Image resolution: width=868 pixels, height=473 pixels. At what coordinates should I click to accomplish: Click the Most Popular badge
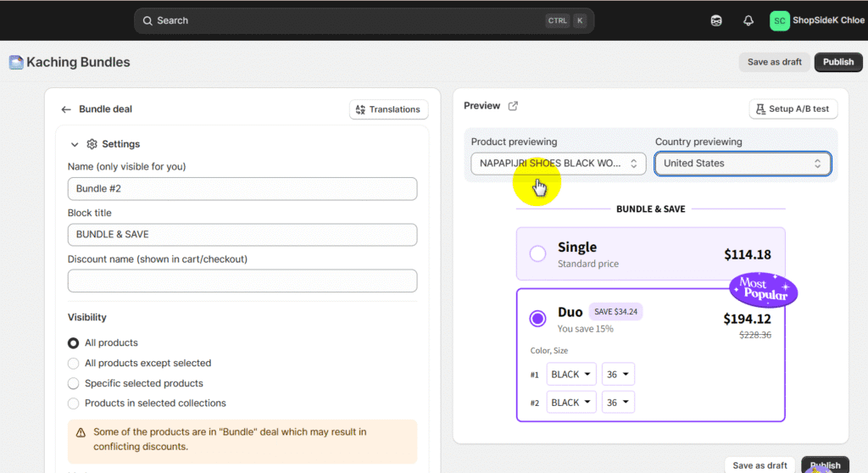click(x=764, y=290)
